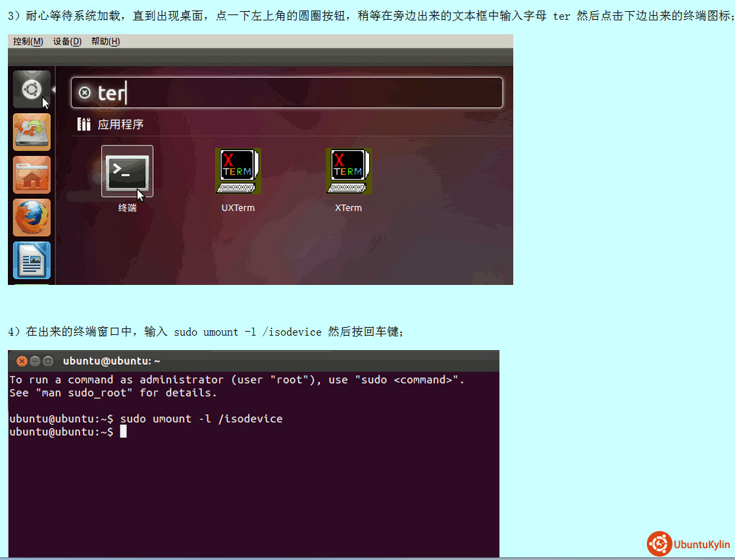Open the 帮助(H) menu
735x560 pixels.
pos(105,41)
